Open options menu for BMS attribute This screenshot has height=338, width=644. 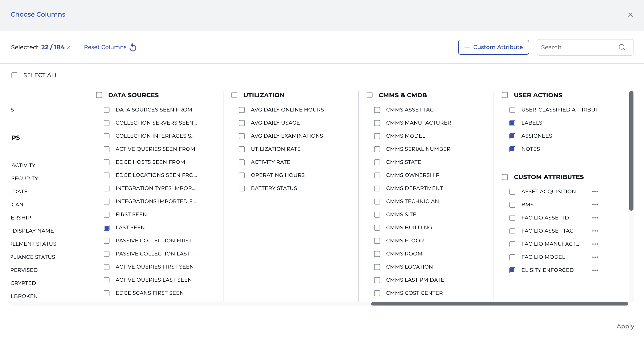coord(595,205)
